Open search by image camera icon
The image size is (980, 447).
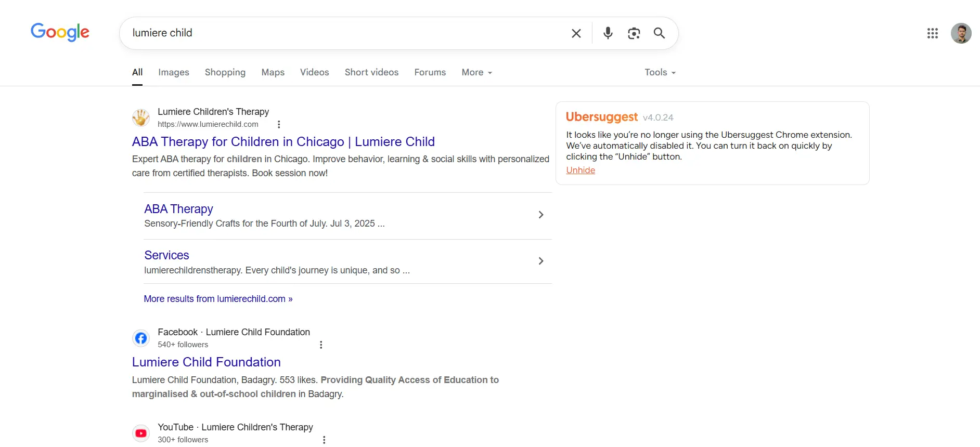click(x=634, y=33)
